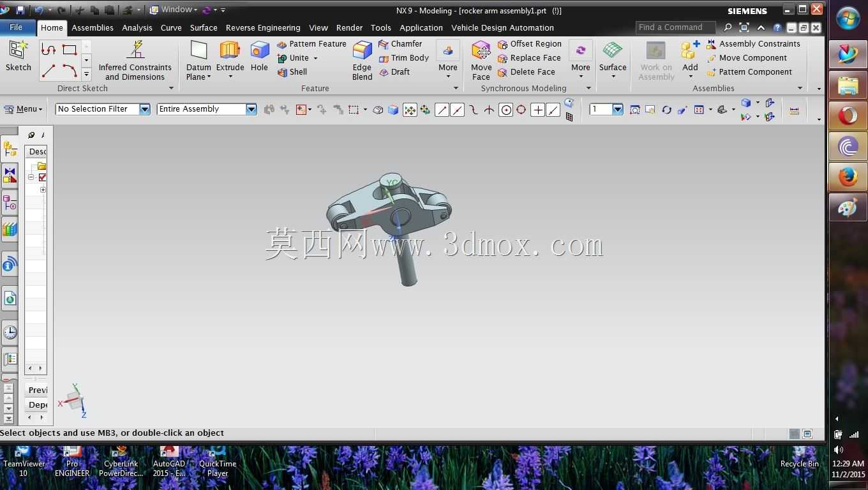The width and height of the screenshot is (868, 490).
Task: Select the Shell command
Action: click(292, 72)
